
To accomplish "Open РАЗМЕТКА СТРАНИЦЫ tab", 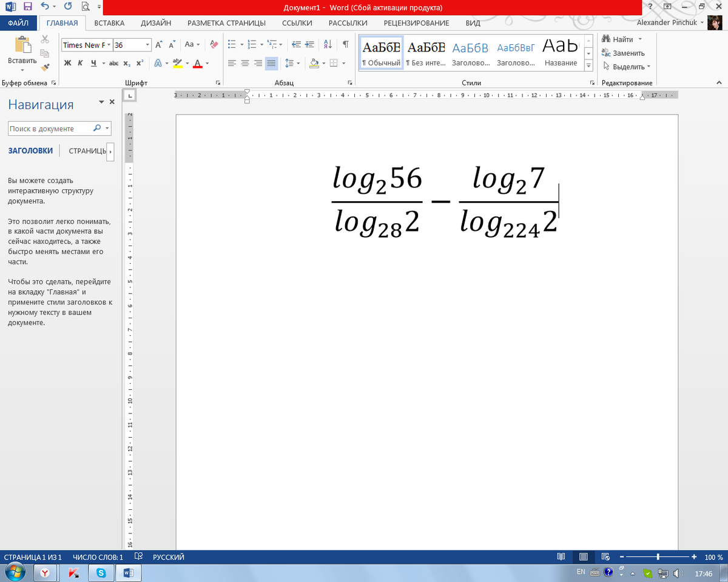I will [x=226, y=23].
